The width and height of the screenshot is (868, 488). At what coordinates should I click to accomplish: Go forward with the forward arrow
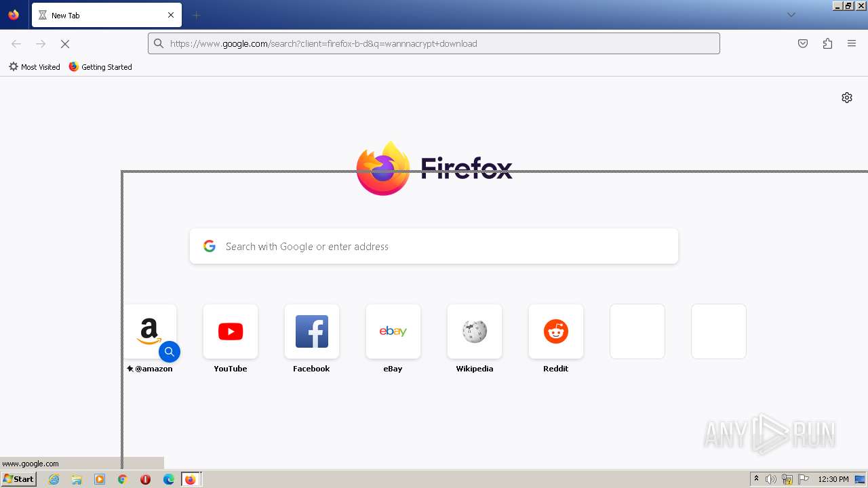(41, 43)
